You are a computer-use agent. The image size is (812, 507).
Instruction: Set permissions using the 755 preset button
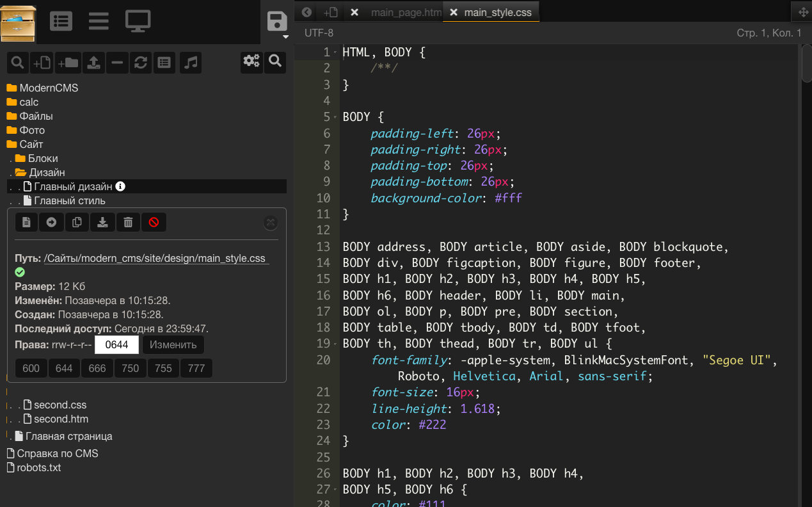point(163,368)
